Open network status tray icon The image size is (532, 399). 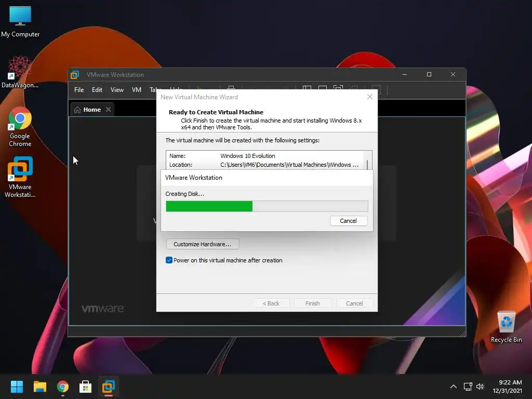pos(468,387)
